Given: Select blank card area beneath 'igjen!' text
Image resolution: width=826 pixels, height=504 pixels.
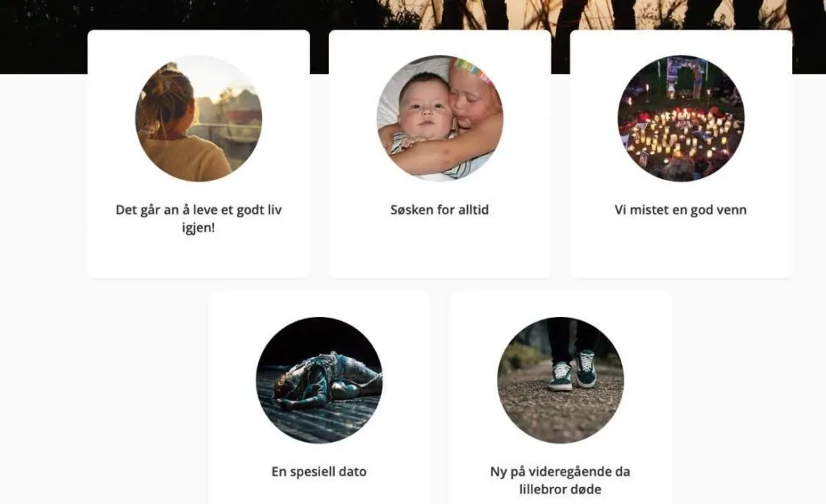Looking at the screenshot, I should click(x=198, y=256).
